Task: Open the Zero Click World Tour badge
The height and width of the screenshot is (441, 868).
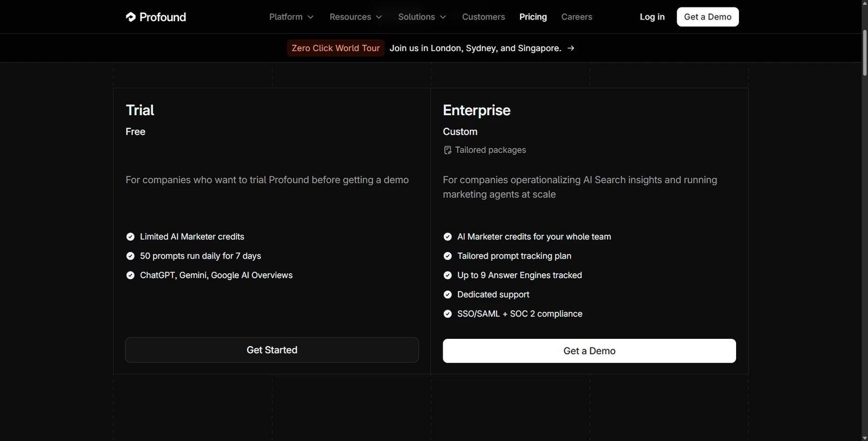Action: [336, 48]
